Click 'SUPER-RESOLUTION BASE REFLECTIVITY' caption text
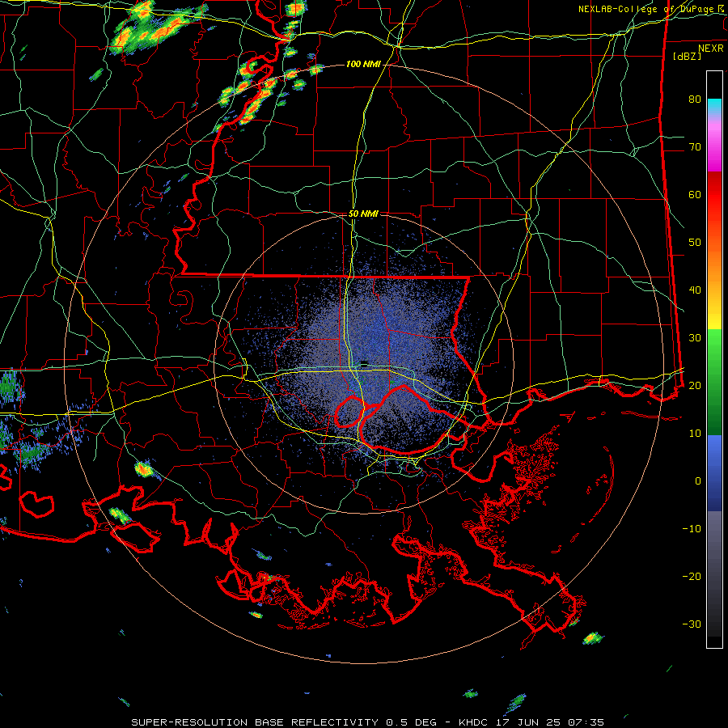 (x=255, y=722)
